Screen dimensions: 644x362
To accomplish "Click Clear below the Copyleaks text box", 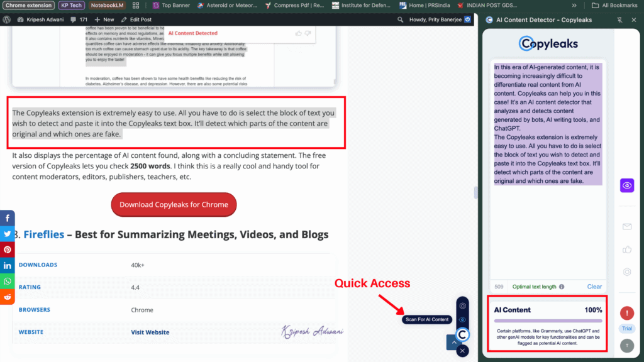I will [594, 287].
